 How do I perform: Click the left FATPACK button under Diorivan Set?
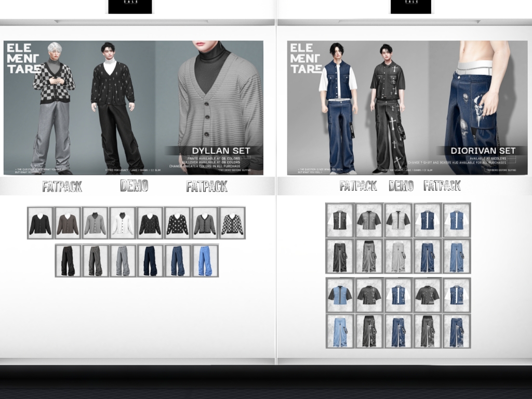point(358,186)
